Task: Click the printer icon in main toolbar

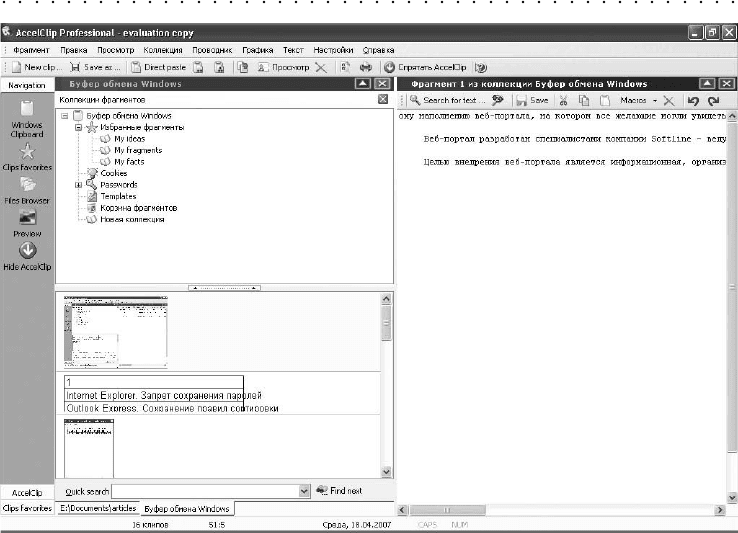Action: pos(366,67)
